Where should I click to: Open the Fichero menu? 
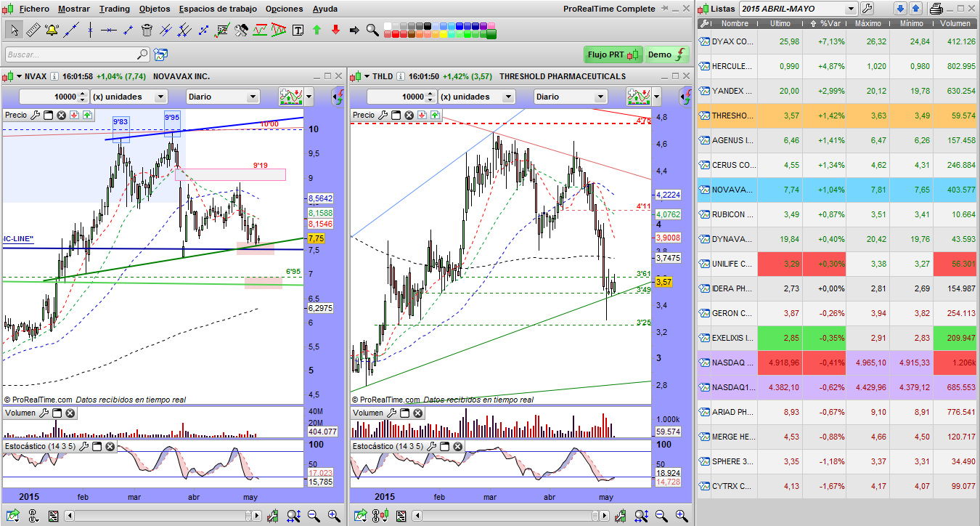point(34,9)
